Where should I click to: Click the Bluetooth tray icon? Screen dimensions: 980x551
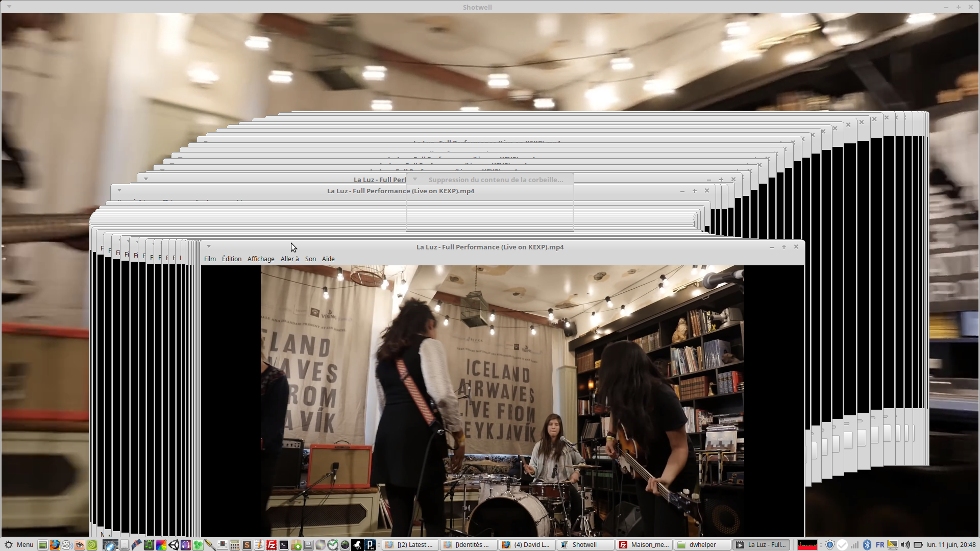(867, 545)
